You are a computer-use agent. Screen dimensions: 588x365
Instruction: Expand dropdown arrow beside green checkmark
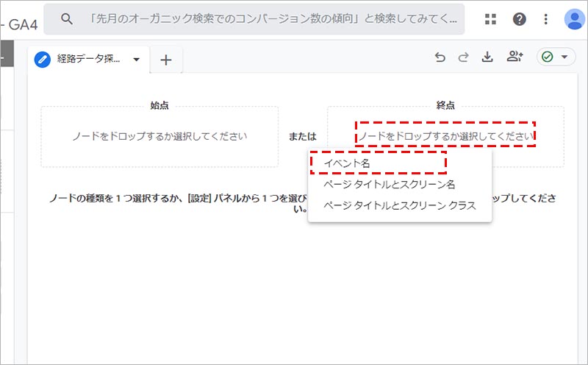[564, 58]
